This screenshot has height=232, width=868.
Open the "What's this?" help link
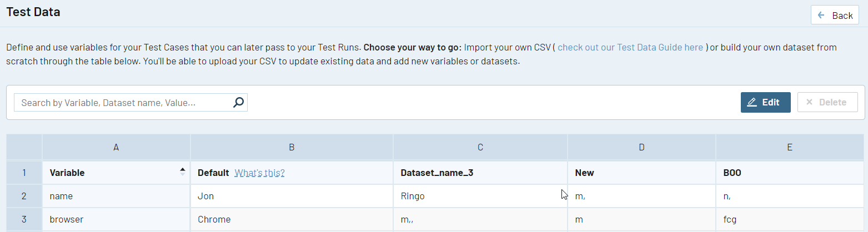pos(259,173)
